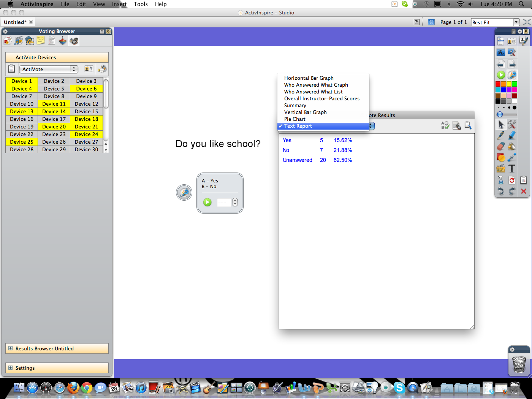Open the Best Fit zoom dropdown
Screen dimensions: 532x399
pyautogui.click(x=516, y=22)
